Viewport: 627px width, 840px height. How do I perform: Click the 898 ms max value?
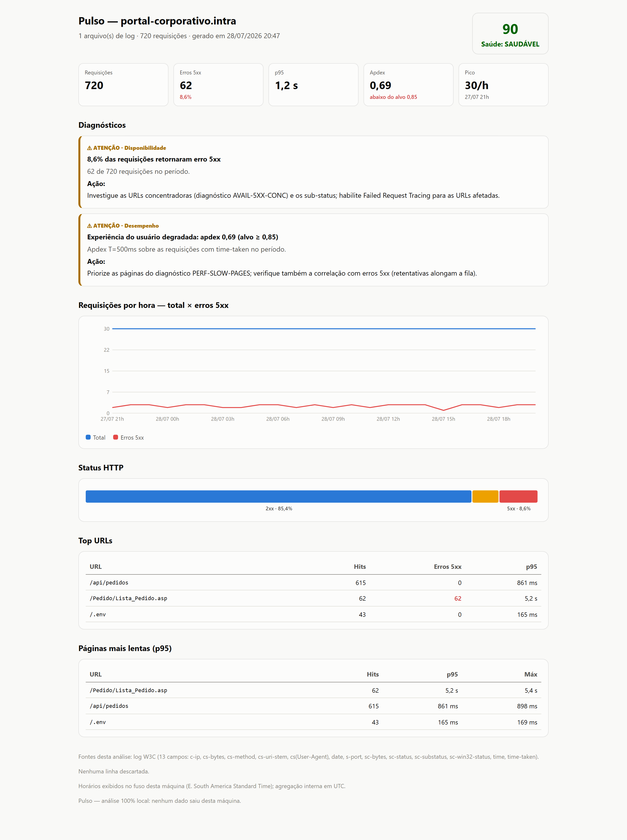(x=527, y=706)
